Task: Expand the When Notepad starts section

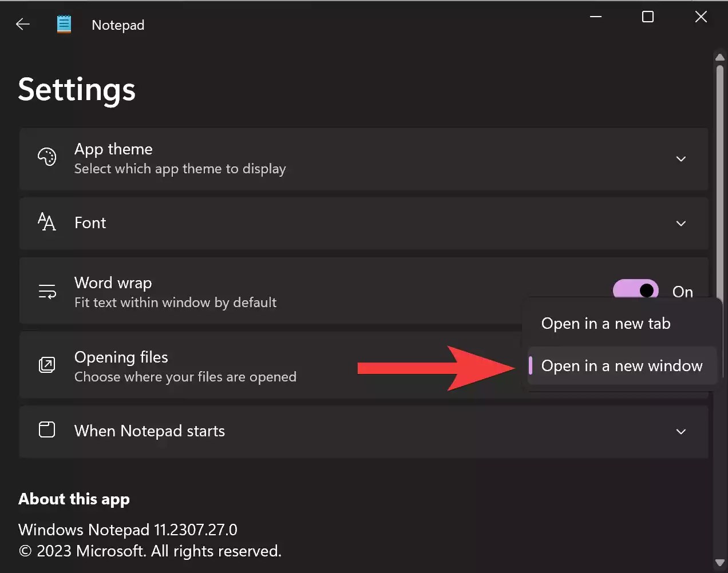Action: coord(681,432)
